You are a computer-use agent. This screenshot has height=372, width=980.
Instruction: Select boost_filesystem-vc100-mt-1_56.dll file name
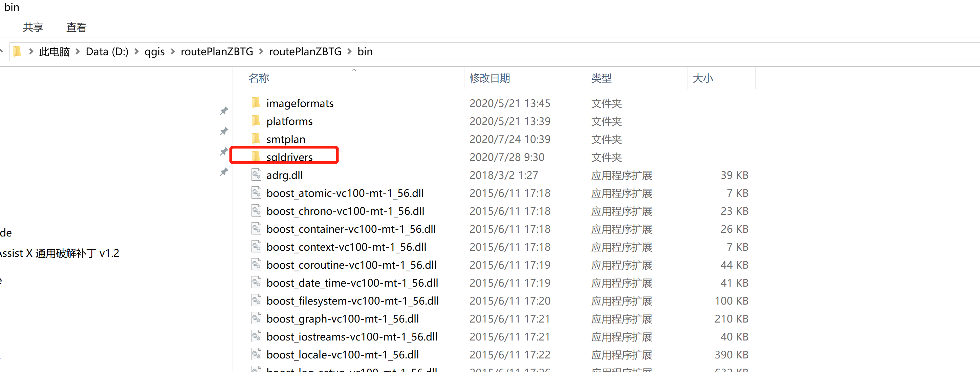click(353, 301)
